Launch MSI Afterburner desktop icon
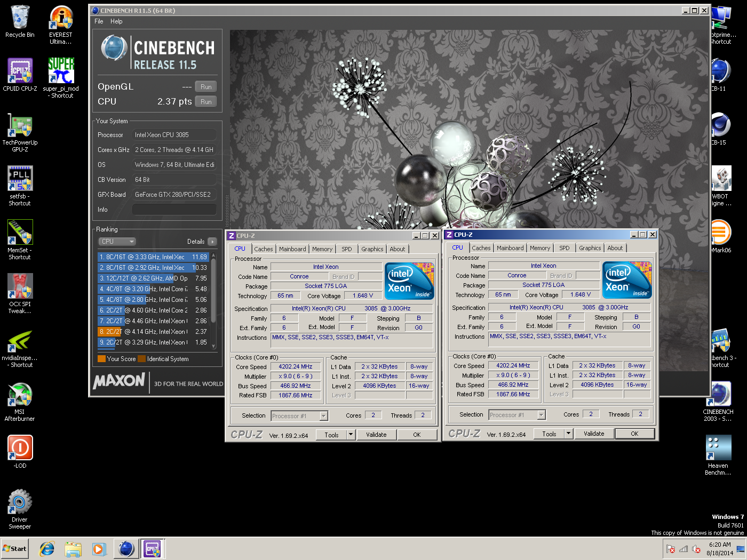Screen dimensions: 747x560 click(x=20, y=402)
